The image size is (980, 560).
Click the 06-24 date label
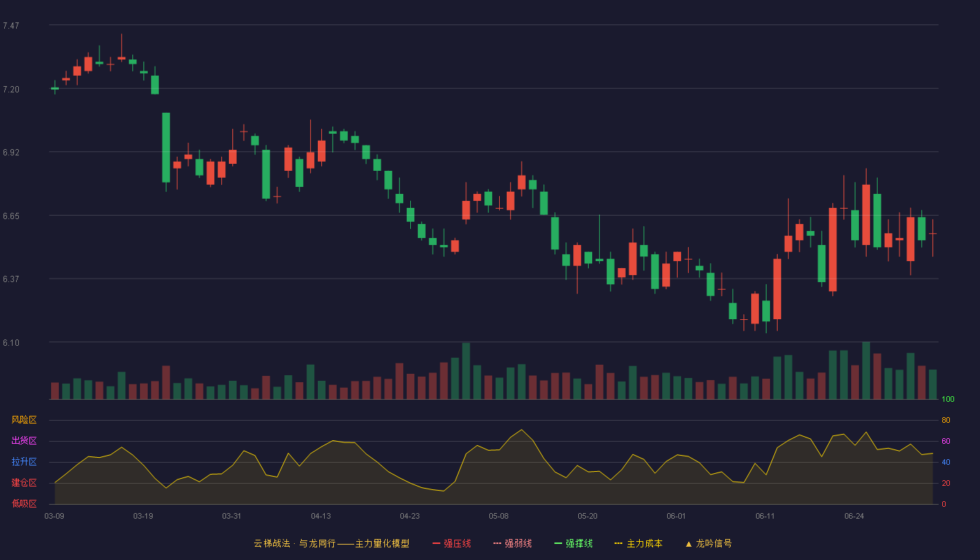click(x=855, y=516)
